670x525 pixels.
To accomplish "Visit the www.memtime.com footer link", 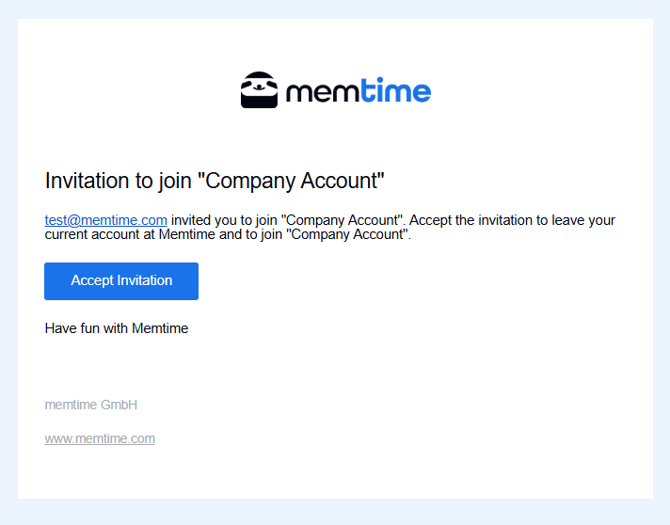I will click(x=100, y=438).
